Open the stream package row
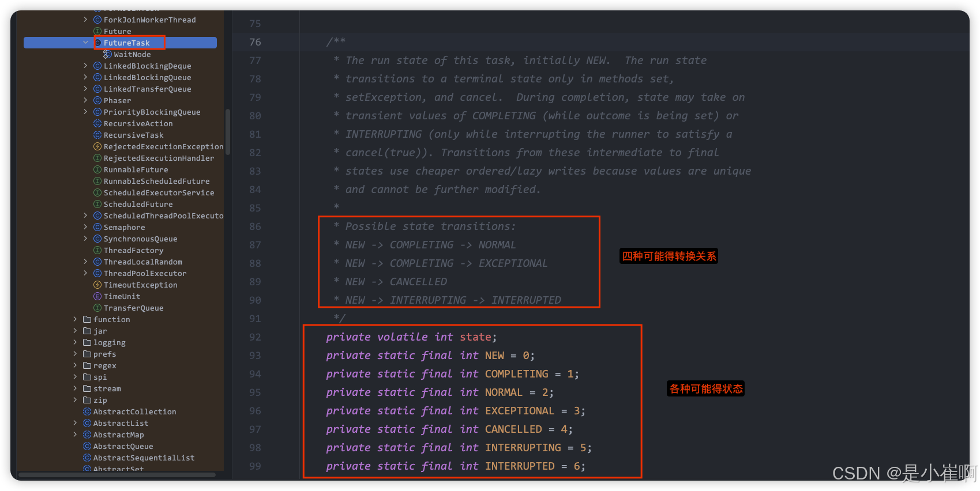This screenshot has height=491, width=980. pos(107,388)
